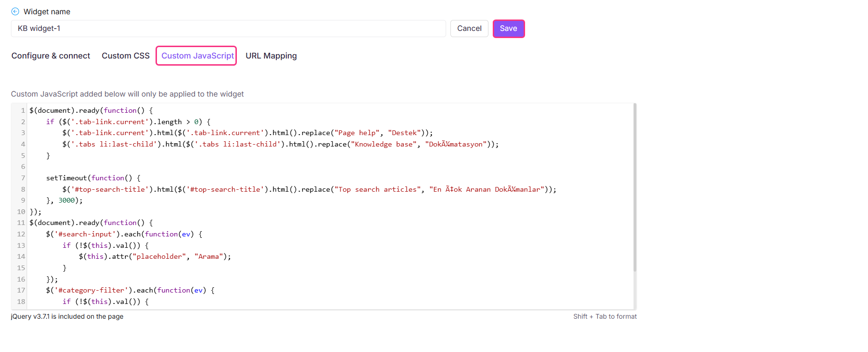Click the '}, 3000);' code line
The width and height of the screenshot is (868, 352).
pos(64,200)
